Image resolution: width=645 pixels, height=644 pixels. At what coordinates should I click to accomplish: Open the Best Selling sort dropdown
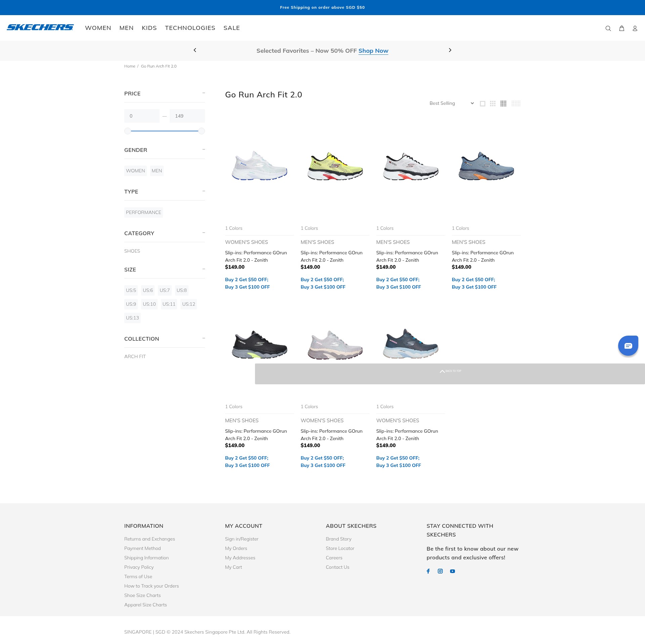click(x=451, y=103)
